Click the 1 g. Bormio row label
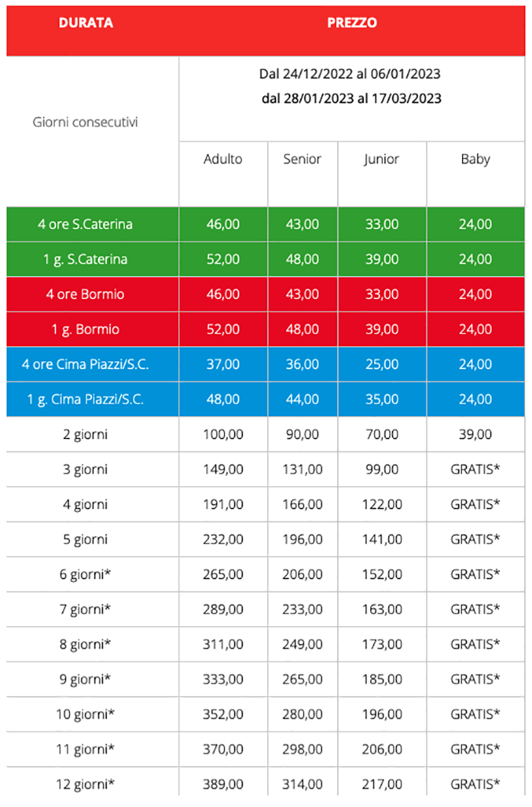 click(85, 329)
